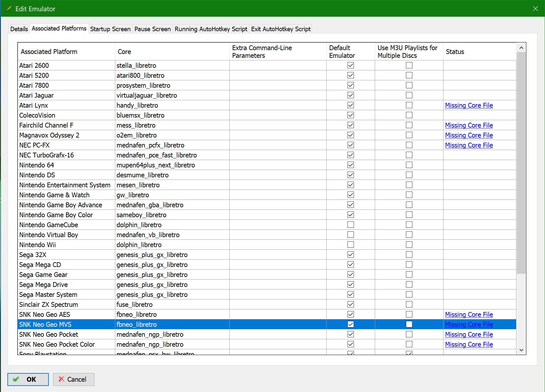This screenshot has width=545, height=392.
Task: Click the scroll up arrow of the table
Action: point(521,48)
